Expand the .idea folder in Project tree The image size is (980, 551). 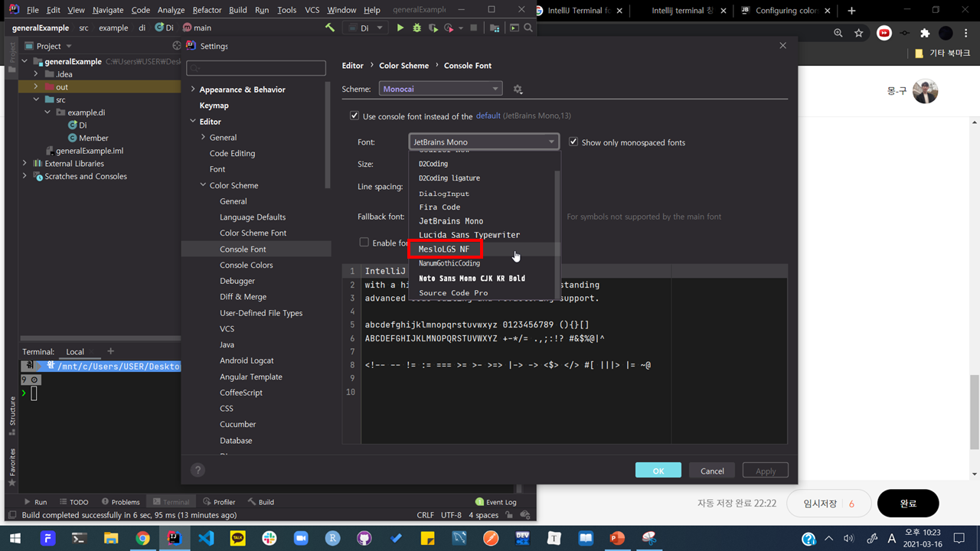[x=36, y=74]
